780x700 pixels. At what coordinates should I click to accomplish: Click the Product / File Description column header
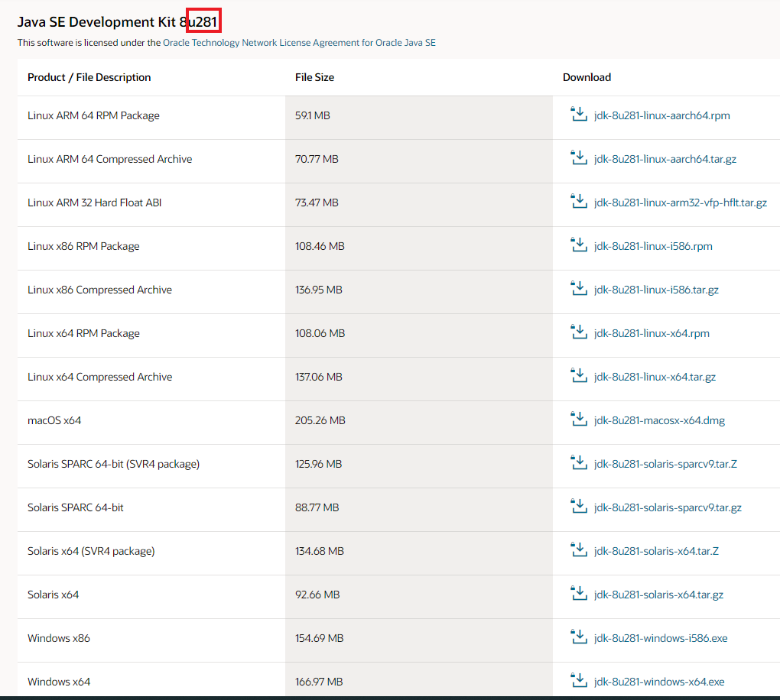pos(89,77)
